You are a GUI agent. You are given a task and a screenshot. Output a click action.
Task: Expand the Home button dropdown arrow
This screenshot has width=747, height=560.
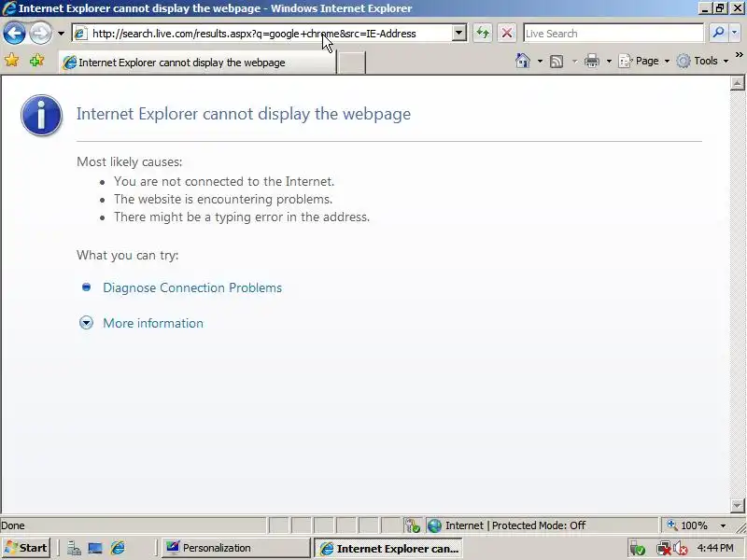click(540, 61)
